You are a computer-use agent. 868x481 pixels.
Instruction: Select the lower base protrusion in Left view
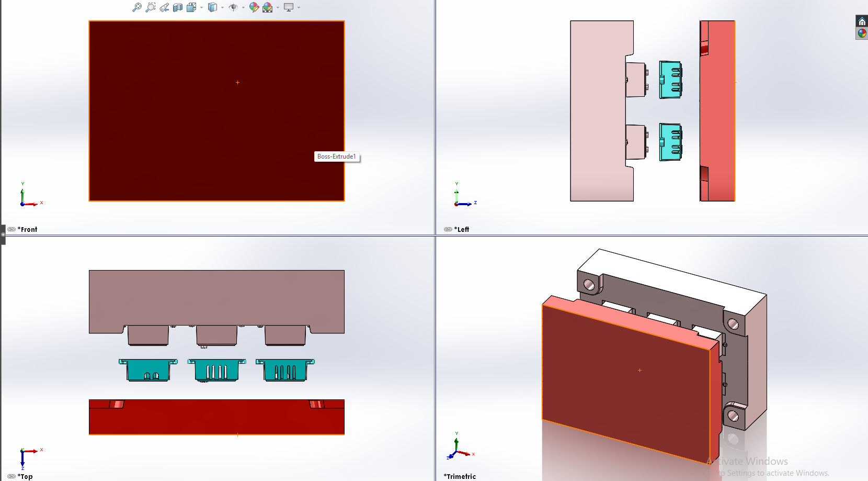(636, 142)
